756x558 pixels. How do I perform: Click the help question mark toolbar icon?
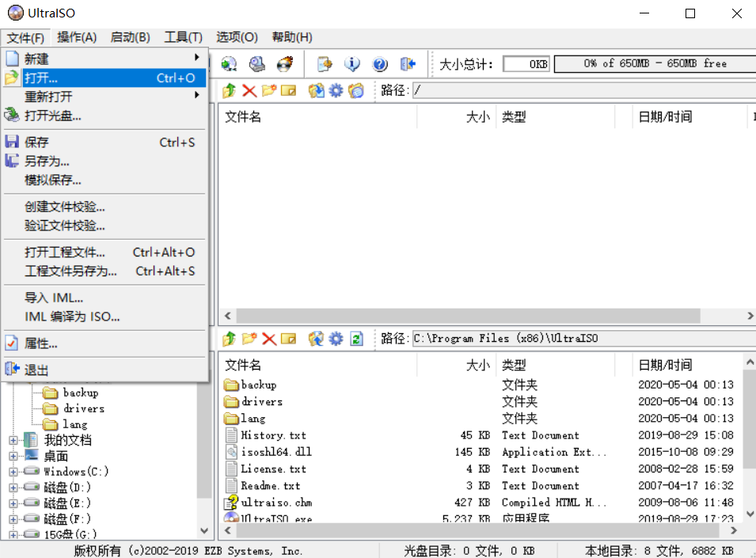(381, 64)
